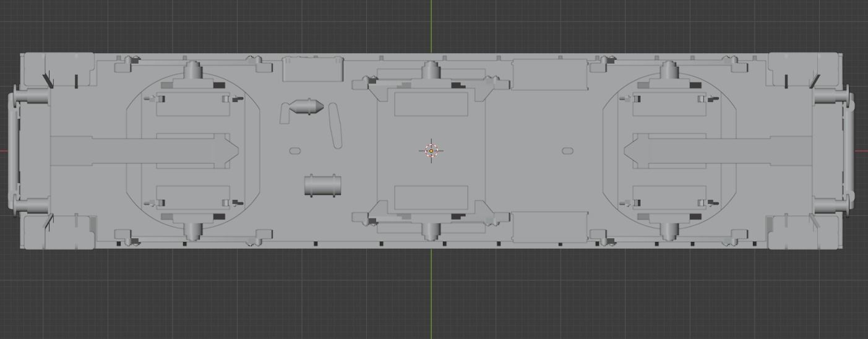The height and width of the screenshot is (339, 868).
Task: Select the horizontal cylindrical tank under the chassis
Action: pyautogui.click(x=322, y=186)
